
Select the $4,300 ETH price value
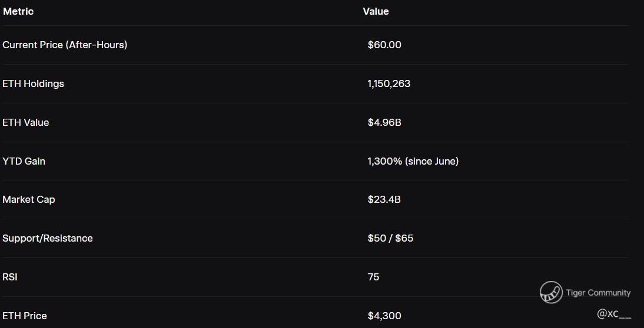pyautogui.click(x=384, y=316)
